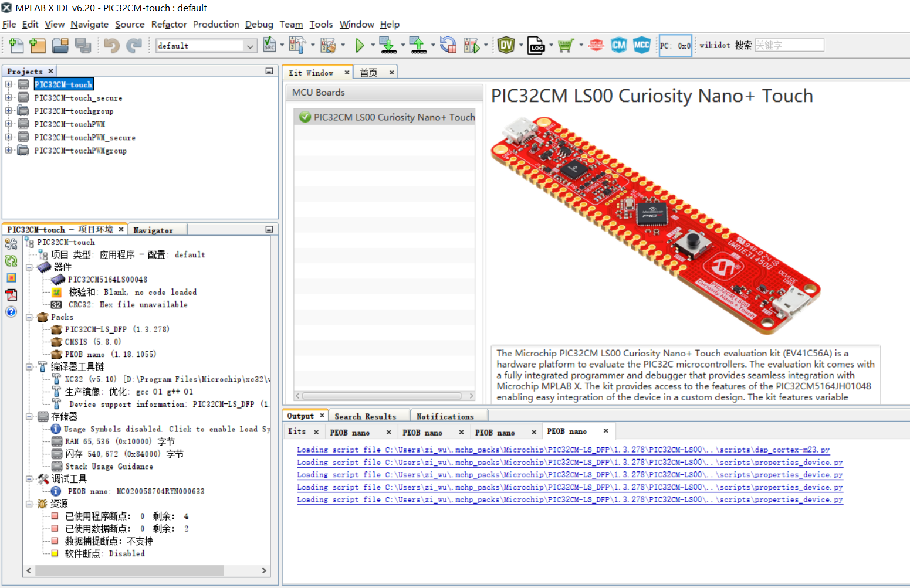Click the New File toolbar icon
Image resolution: width=910 pixels, height=588 pixels.
tap(16, 45)
